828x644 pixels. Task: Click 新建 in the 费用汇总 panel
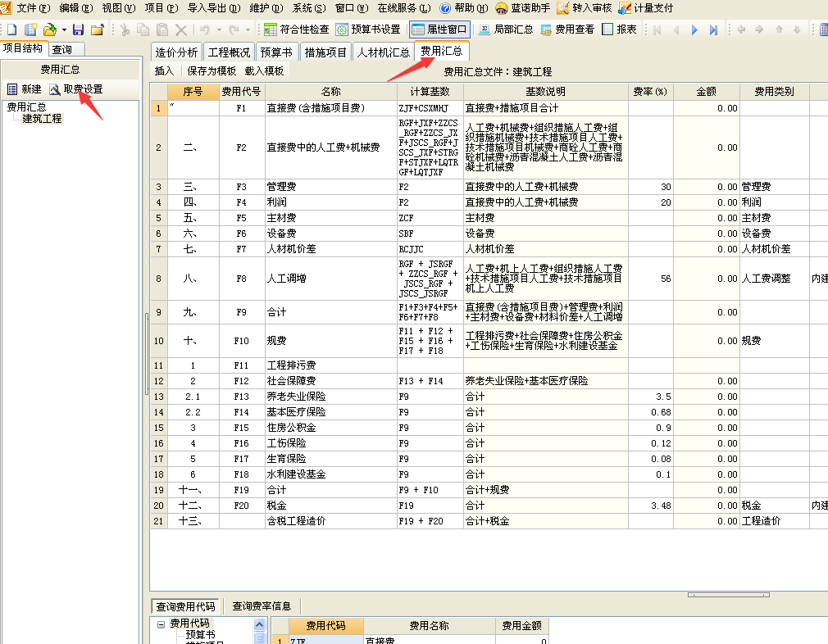[25, 89]
